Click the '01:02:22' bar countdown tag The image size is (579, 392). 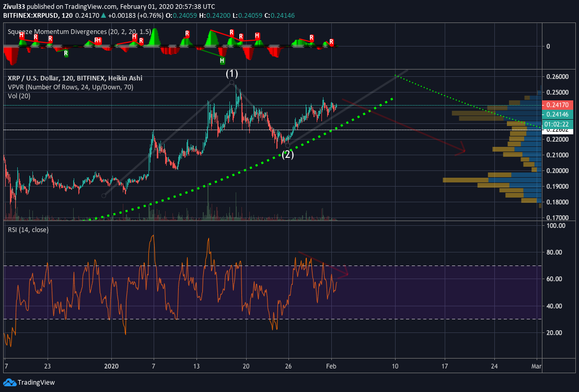(x=557, y=124)
